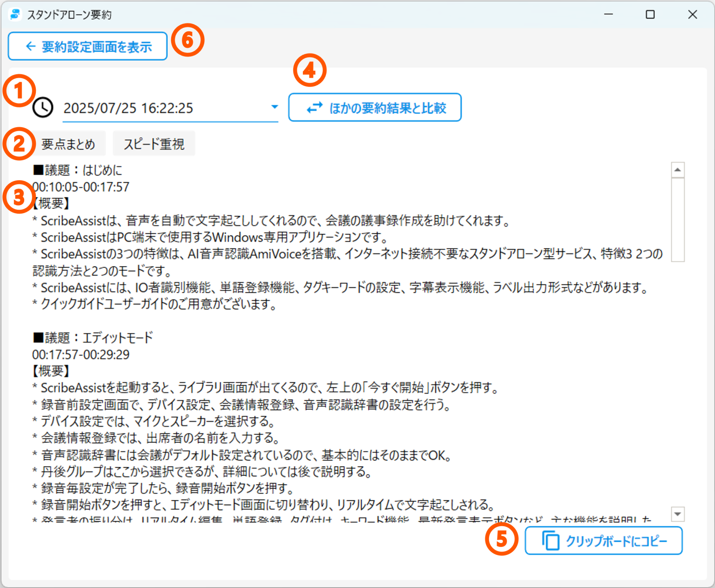Image resolution: width=715 pixels, height=588 pixels.
Task: Click the スタンドアローン要約 app icon in title bar
Action: pos(15,15)
